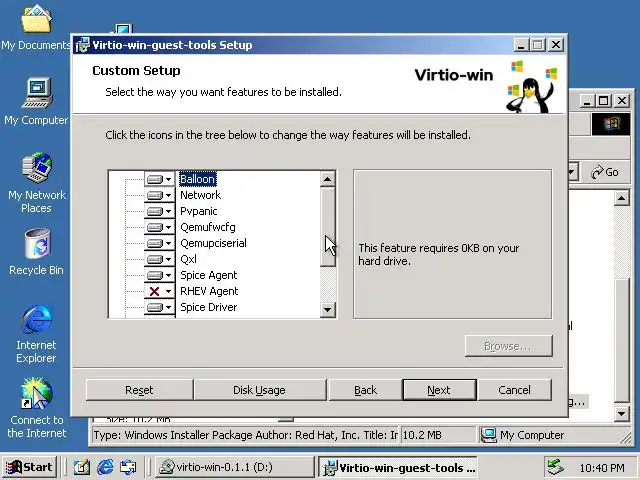Image resolution: width=640 pixels, height=480 pixels.
Task: Select the Balloon feature in the tree
Action: pos(198,179)
